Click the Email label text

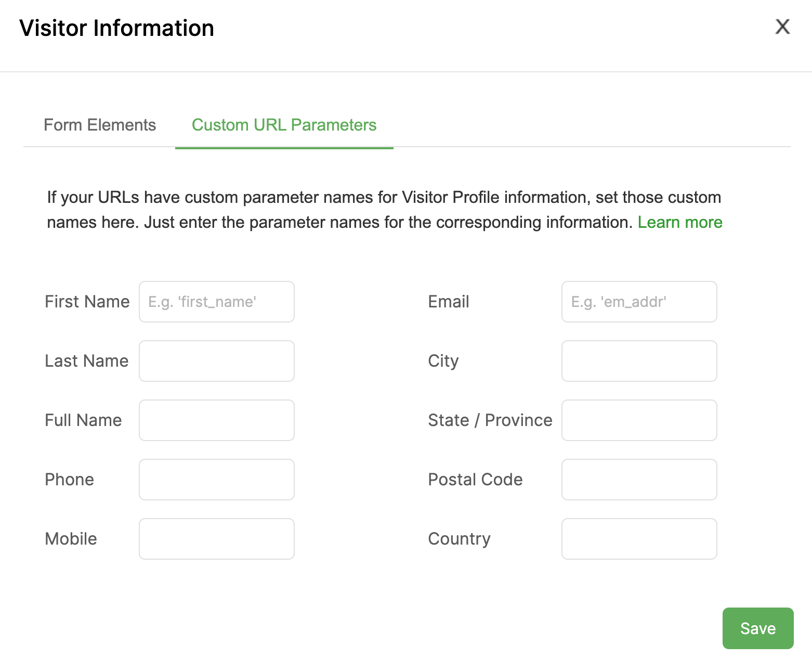click(x=448, y=302)
